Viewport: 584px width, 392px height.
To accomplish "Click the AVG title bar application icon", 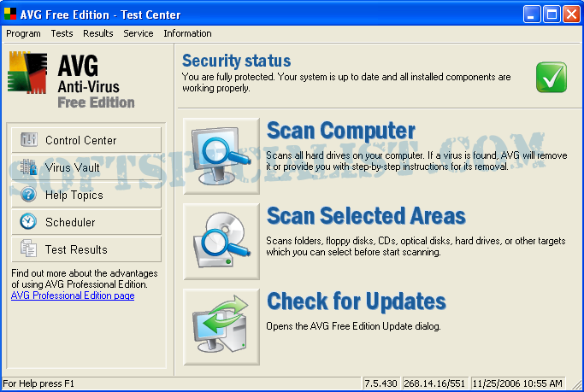I will tap(10, 15).
